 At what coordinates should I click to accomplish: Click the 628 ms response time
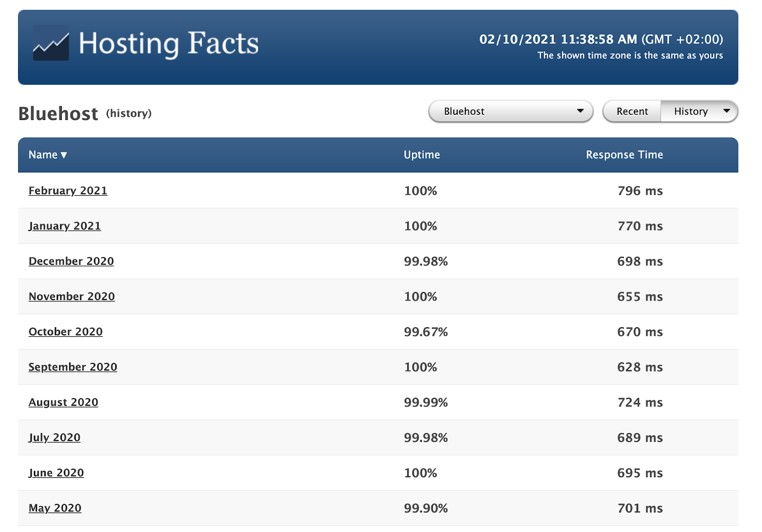point(640,367)
